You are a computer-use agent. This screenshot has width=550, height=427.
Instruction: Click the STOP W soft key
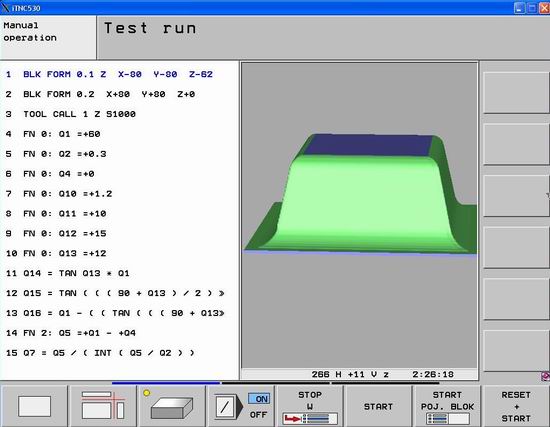(310, 406)
